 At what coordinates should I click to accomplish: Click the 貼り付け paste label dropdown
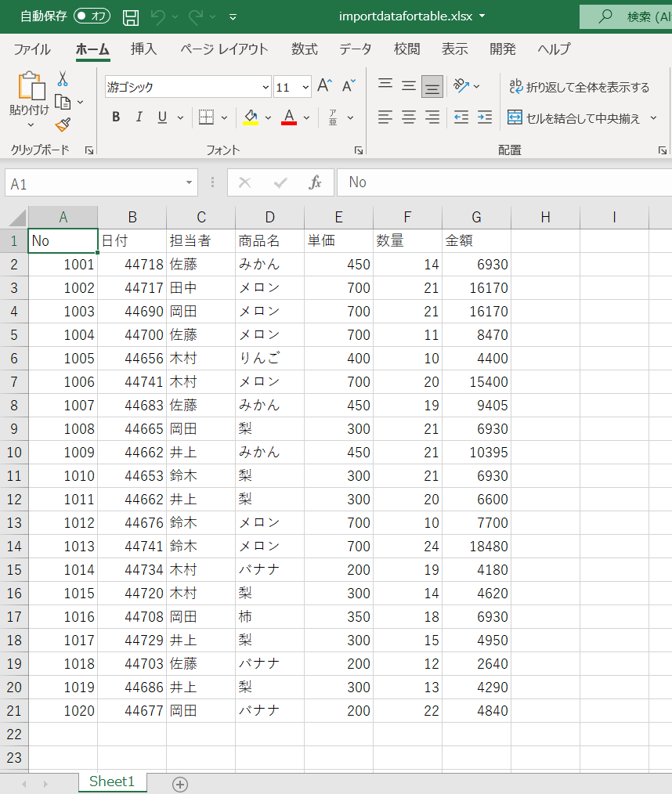30,117
